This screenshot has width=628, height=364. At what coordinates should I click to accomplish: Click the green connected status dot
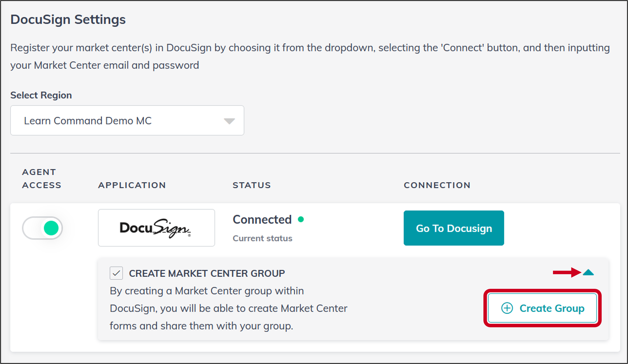coord(301,219)
